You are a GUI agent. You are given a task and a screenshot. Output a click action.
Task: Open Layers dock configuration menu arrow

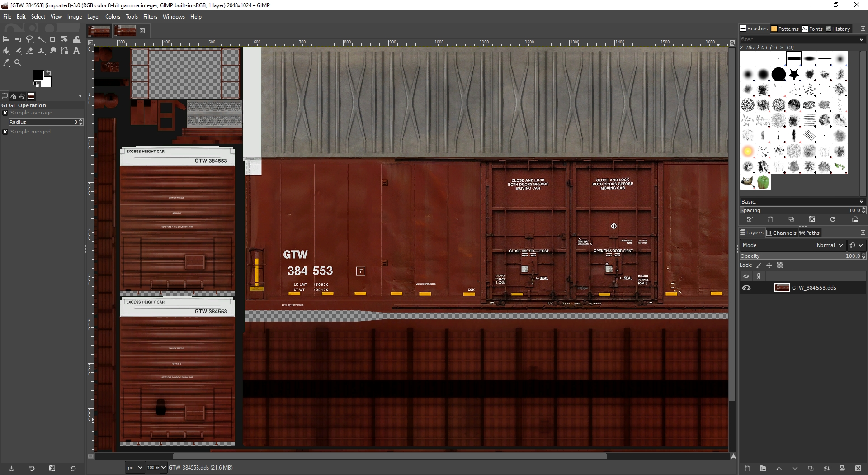863,233
